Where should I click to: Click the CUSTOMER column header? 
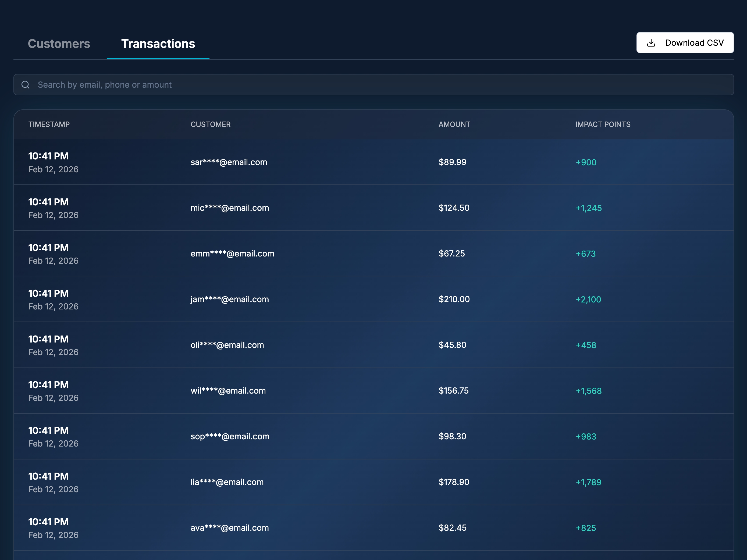click(210, 124)
